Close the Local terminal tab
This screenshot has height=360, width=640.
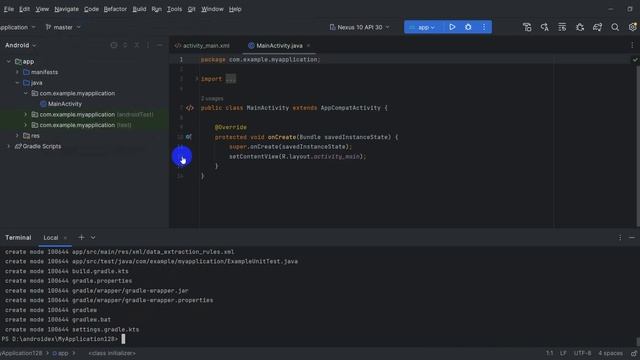tap(65, 238)
